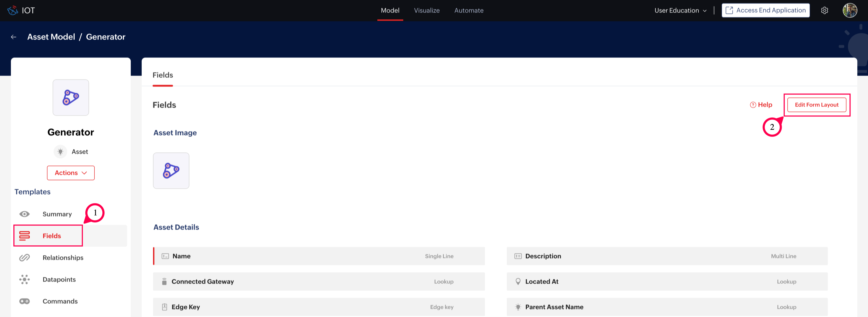This screenshot has width=868, height=317.
Task: Click the Commands gamepad icon
Action: coord(24,302)
